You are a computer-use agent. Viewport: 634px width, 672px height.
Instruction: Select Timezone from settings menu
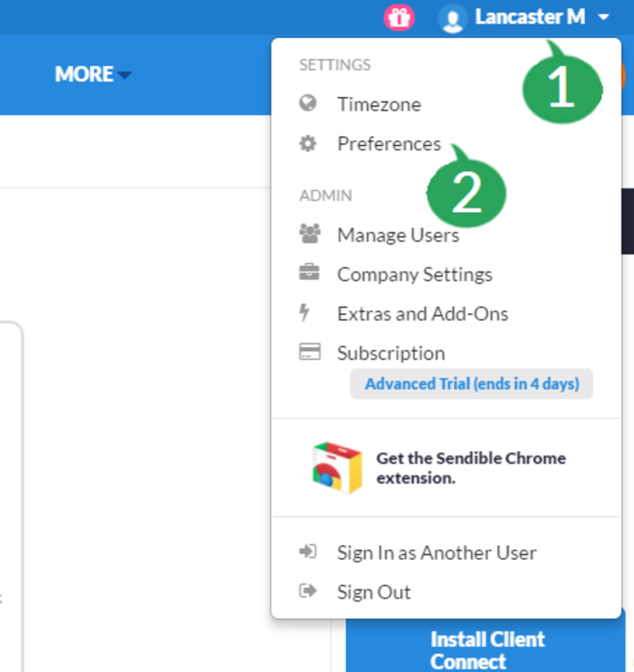point(379,104)
